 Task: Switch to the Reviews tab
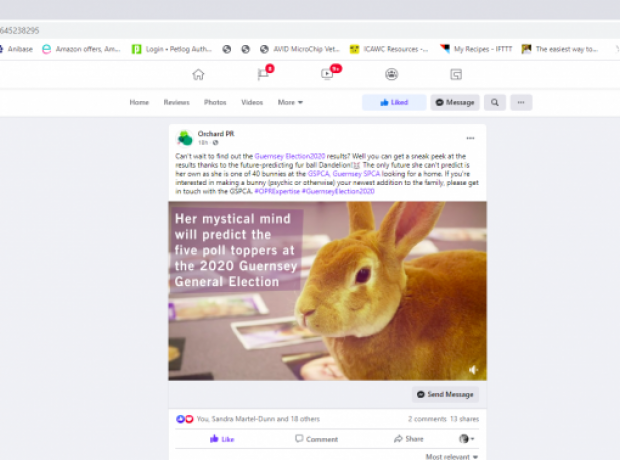tap(176, 102)
